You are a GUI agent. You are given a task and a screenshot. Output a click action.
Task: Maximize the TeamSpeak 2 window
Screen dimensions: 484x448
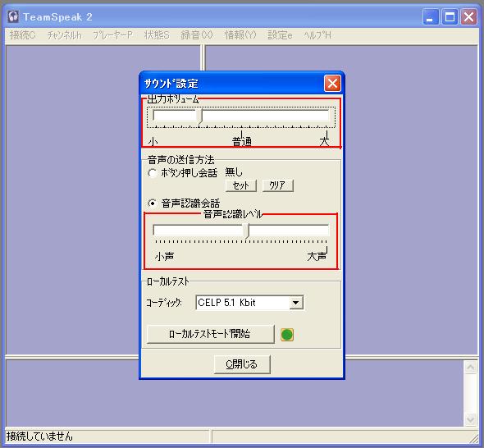click(450, 16)
